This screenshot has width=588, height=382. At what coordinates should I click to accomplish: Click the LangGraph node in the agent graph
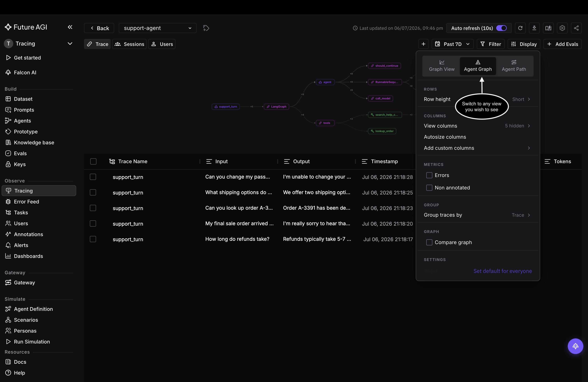coord(276,107)
